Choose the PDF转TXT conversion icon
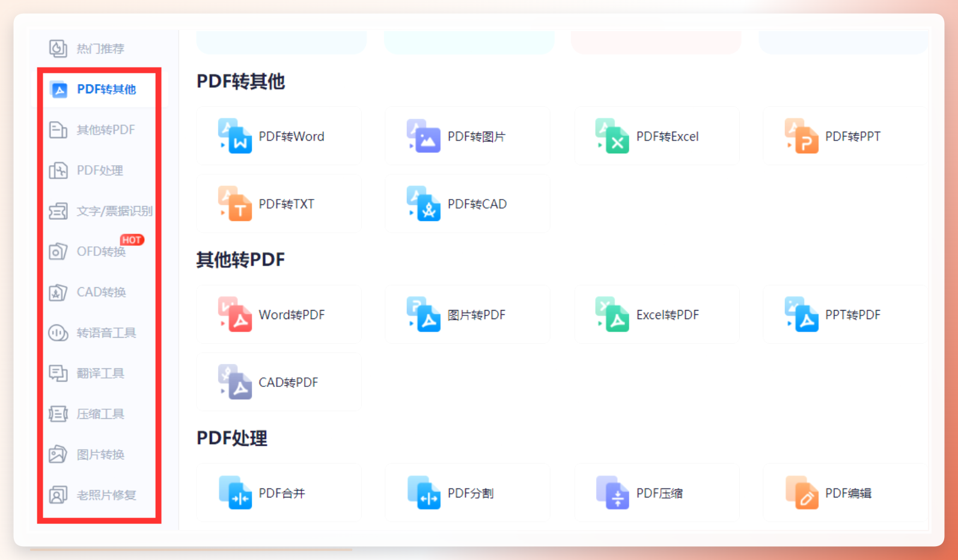Image resolution: width=958 pixels, height=560 pixels. point(235,204)
